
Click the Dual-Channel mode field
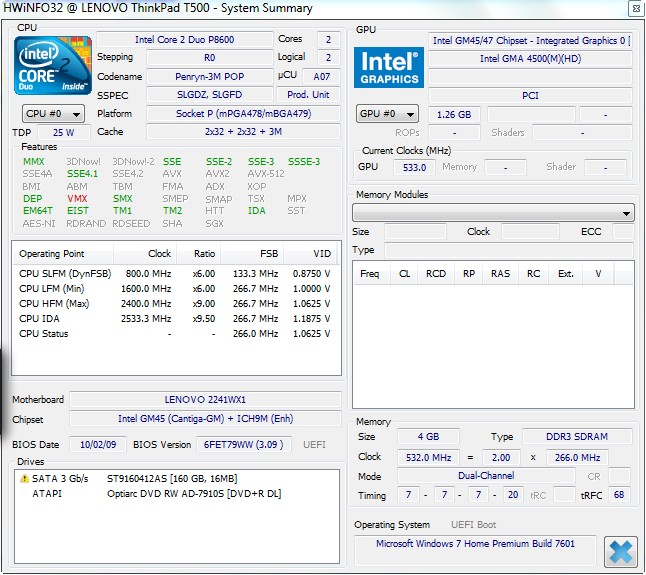click(486, 476)
